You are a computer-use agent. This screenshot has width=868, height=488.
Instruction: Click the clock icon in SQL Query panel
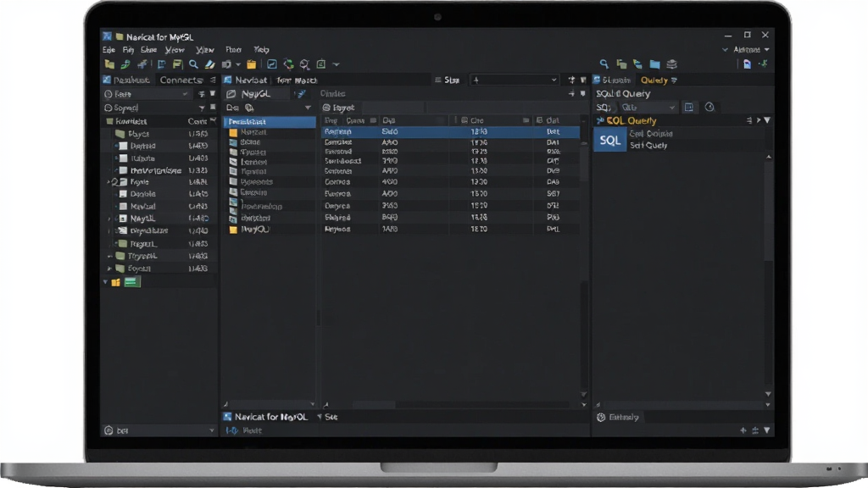[x=709, y=108]
